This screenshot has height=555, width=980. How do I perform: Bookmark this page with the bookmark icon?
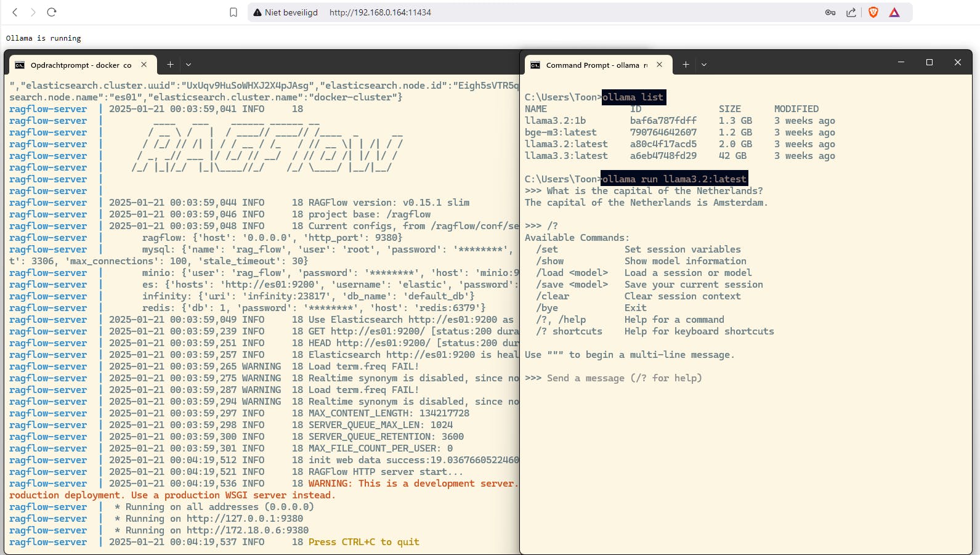(x=233, y=12)
